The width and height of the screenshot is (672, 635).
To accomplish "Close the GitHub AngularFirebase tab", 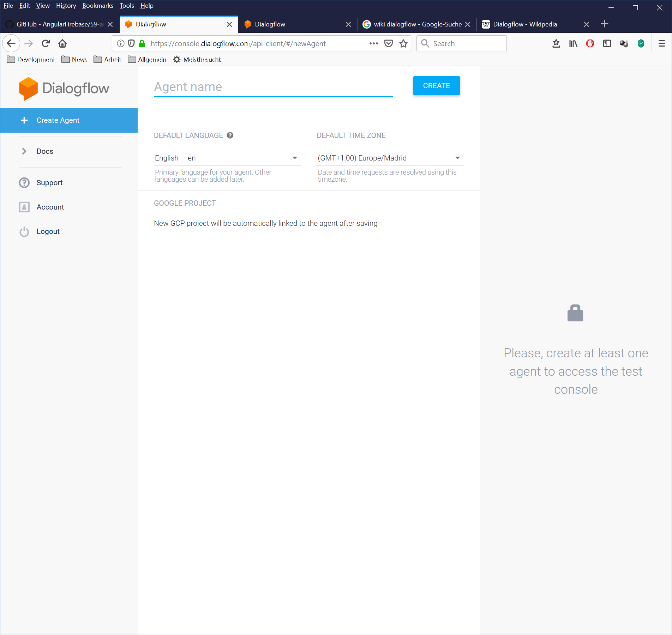I will [x=110, y=24].
